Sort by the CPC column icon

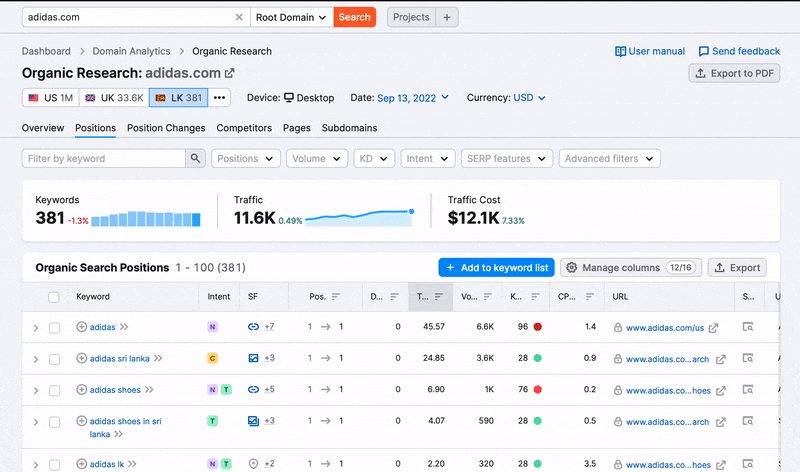(590, 296)
